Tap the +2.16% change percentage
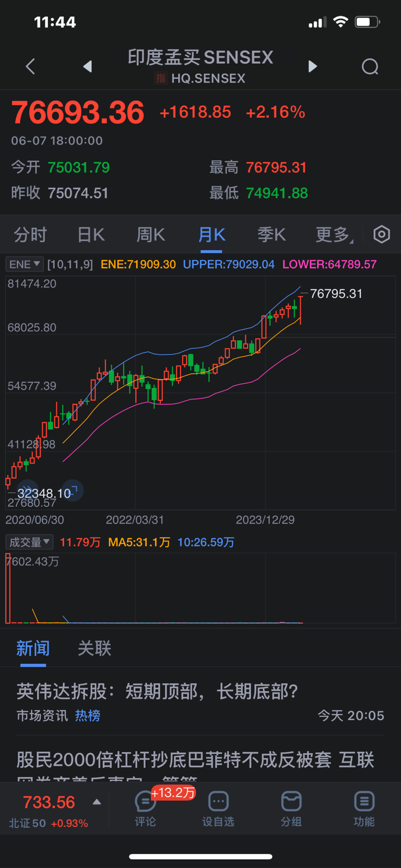Image resolution: width=401 pixels, height=868 pixels. (x=275, y=112)
